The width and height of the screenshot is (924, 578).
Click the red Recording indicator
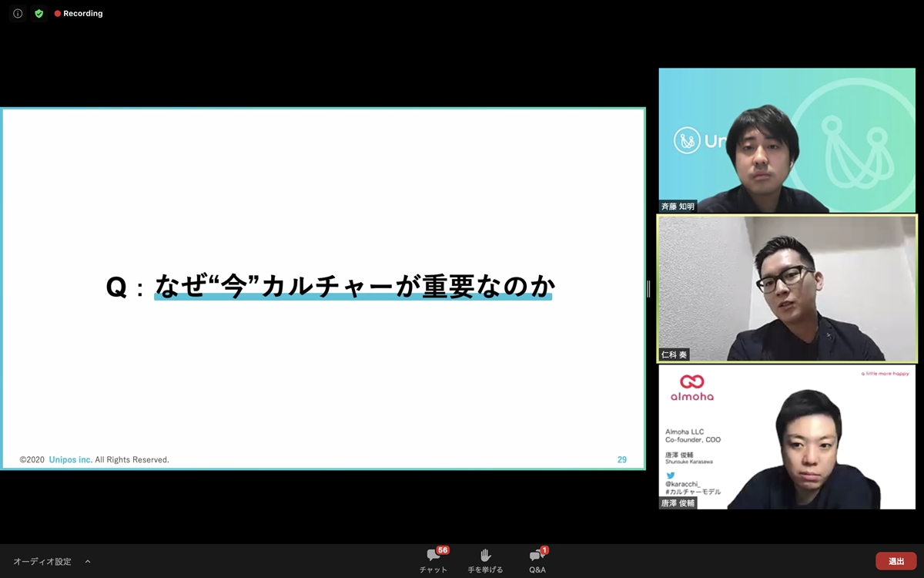(79, 13)
